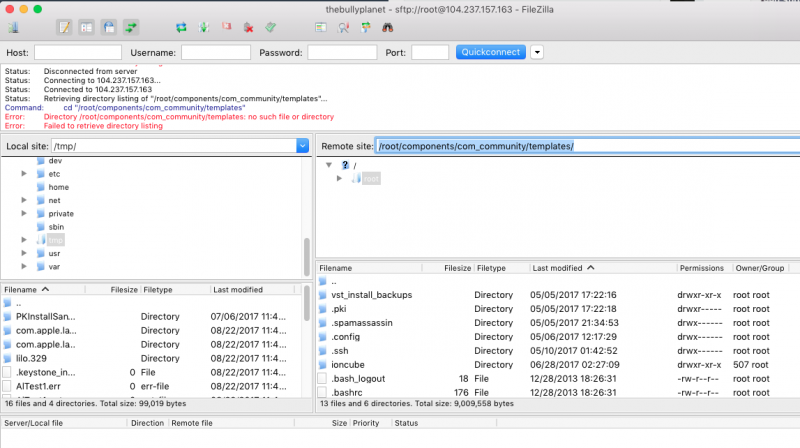Click the .keystone_in... file icon
This screenshot has width=800, height=448.
7,372
